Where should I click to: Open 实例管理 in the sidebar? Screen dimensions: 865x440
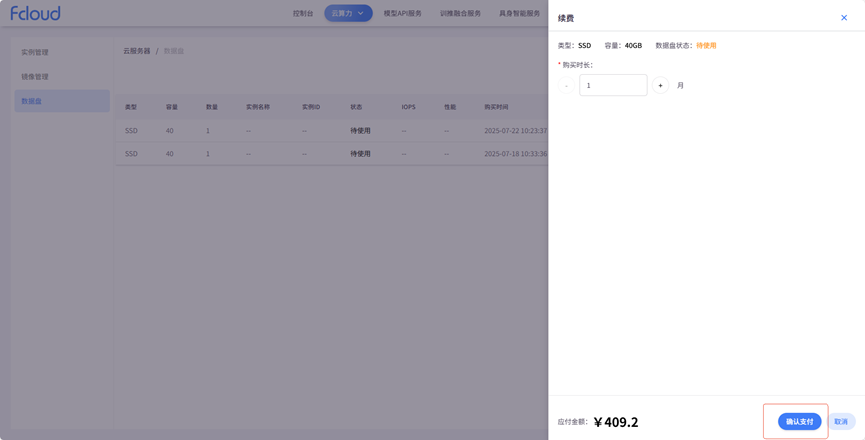35,52
